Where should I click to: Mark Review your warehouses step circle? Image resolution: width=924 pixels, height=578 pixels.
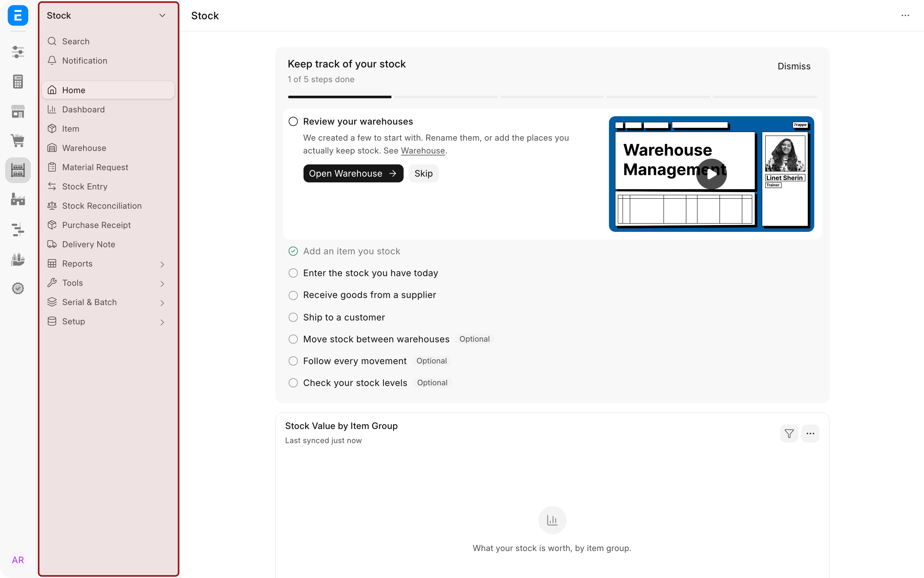click(293, 122)
